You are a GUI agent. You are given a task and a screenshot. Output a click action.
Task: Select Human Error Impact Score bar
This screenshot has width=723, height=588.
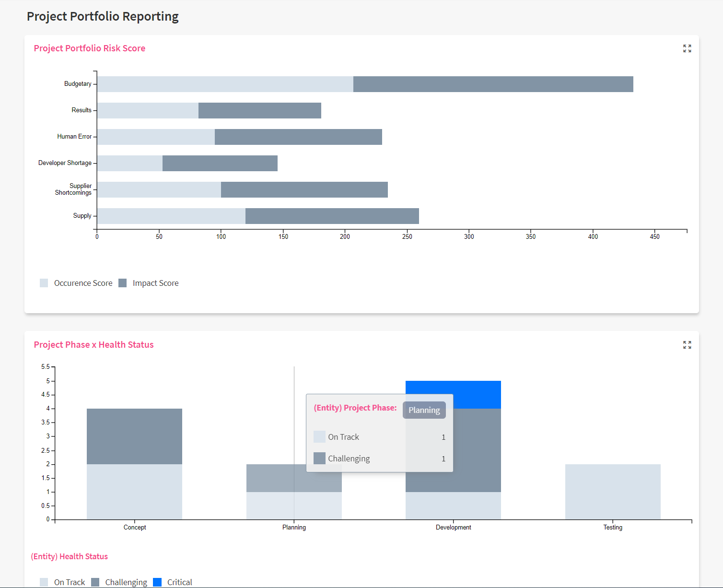[298, 137]
